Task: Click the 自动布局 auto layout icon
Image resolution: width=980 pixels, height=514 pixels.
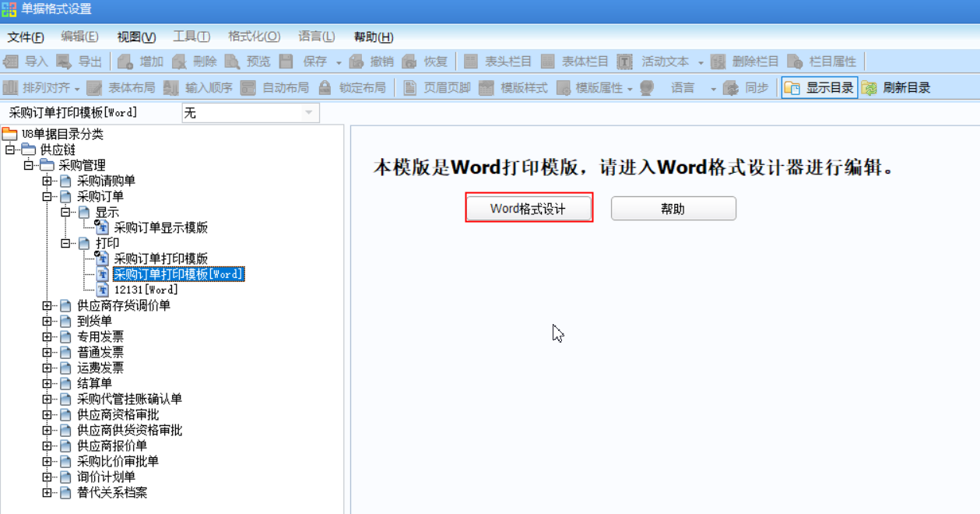Action: tap(248, 88)
